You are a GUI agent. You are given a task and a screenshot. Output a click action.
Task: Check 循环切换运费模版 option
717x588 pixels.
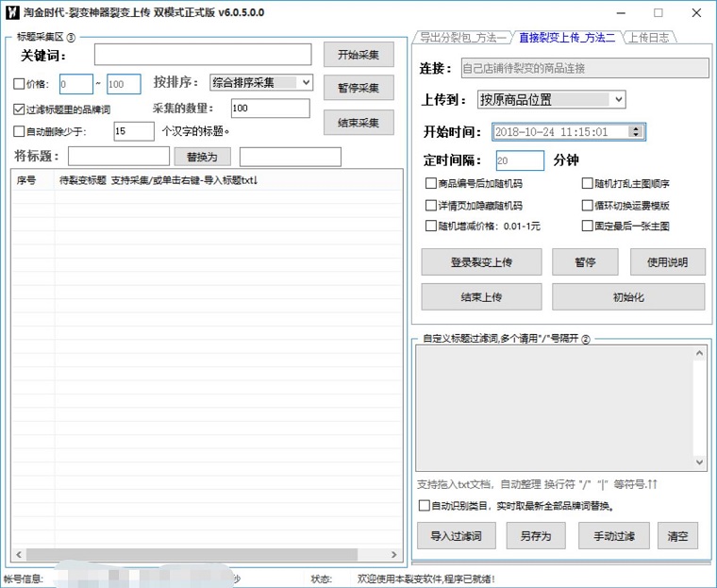[x=587, y=205]
